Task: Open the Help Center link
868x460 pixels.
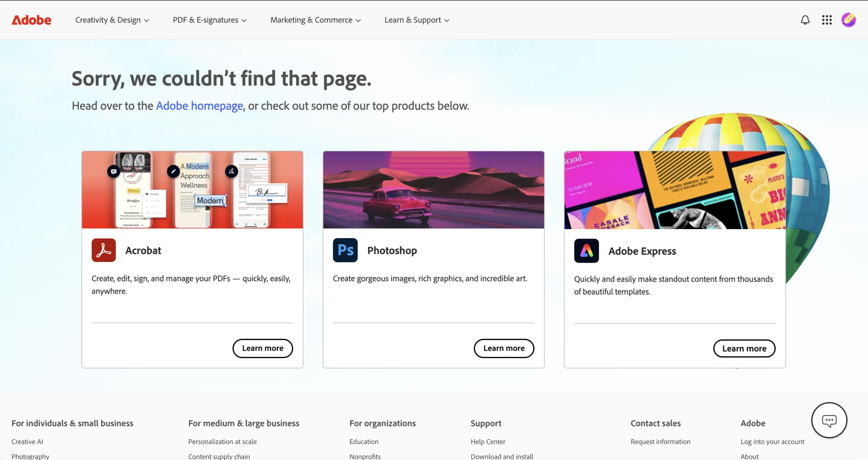Action: point(488,442)
